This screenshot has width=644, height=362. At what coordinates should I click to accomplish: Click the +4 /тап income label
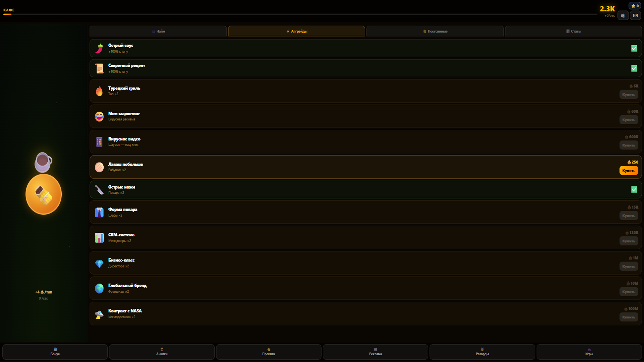pyautogui.click(x=44, y=292)
